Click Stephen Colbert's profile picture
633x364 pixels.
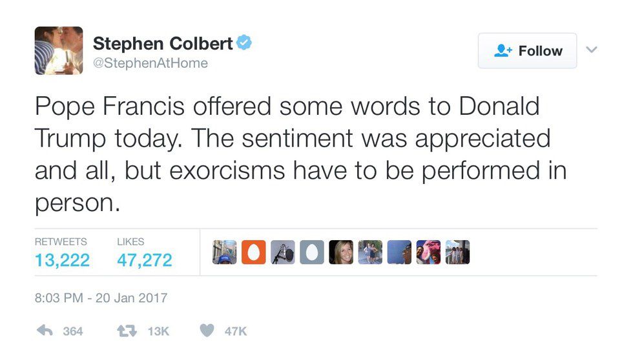click(x=58, y=50)
